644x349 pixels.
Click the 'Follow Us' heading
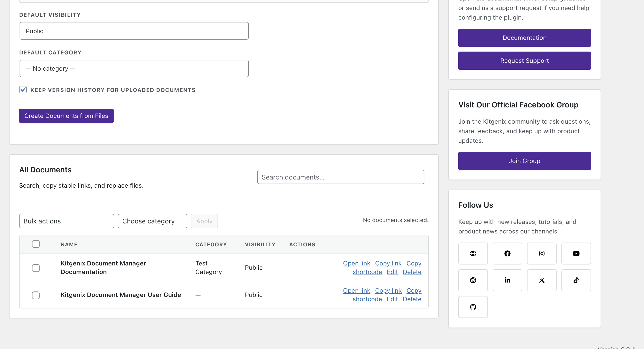click(x=475, y=205)
